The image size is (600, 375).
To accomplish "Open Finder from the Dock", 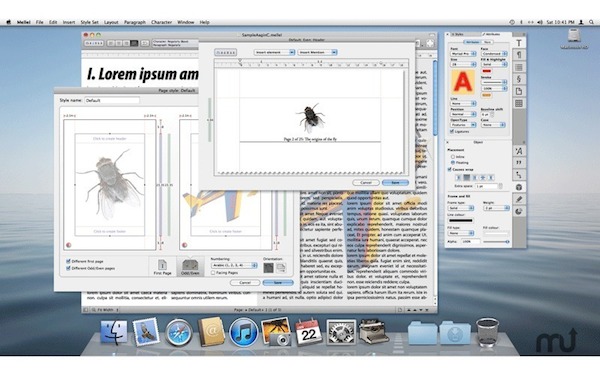I will (x=114, y=332).
